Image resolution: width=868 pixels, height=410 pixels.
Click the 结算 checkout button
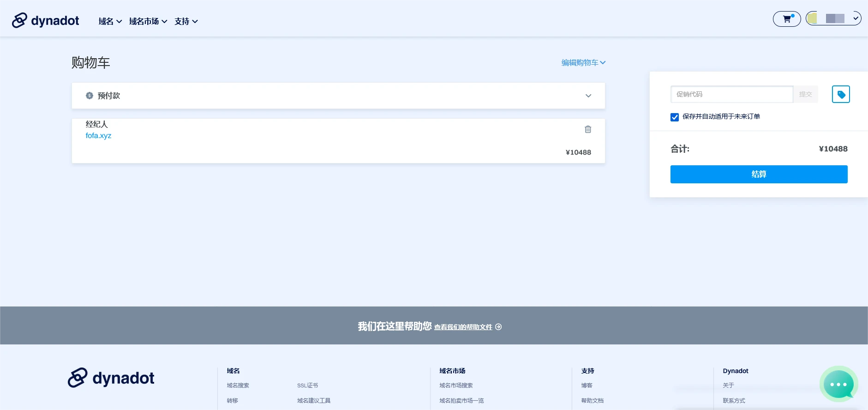[x=759, y=174]
